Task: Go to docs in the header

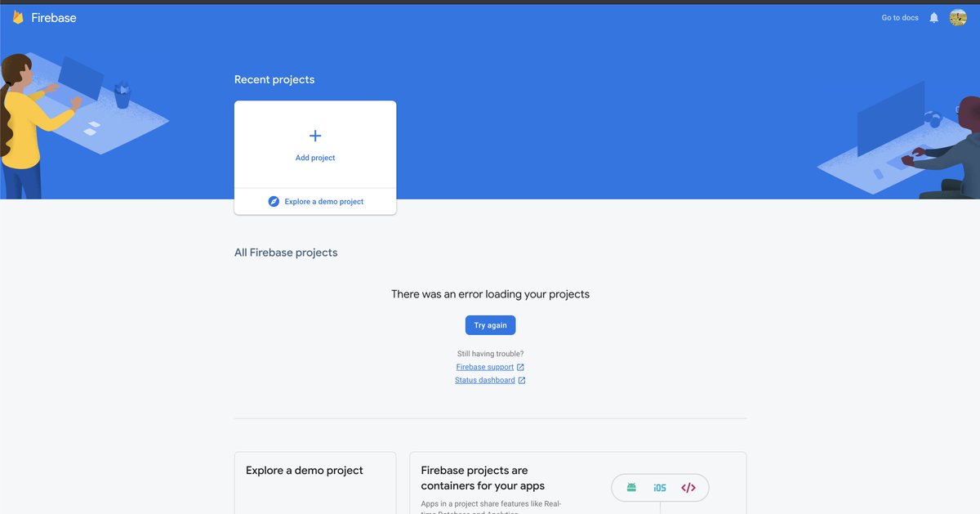Action: point(900,17)
